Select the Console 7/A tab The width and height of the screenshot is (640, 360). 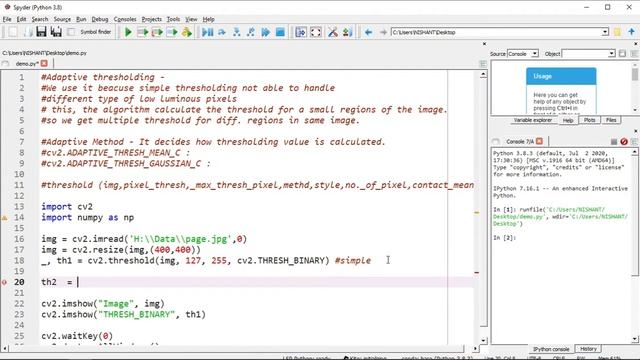[x=520, y=141]
